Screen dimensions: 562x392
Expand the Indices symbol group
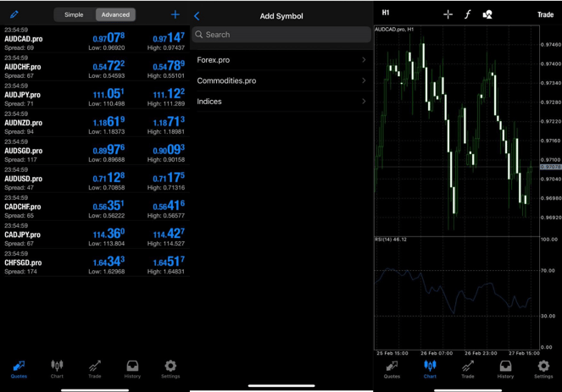(281, 102)
